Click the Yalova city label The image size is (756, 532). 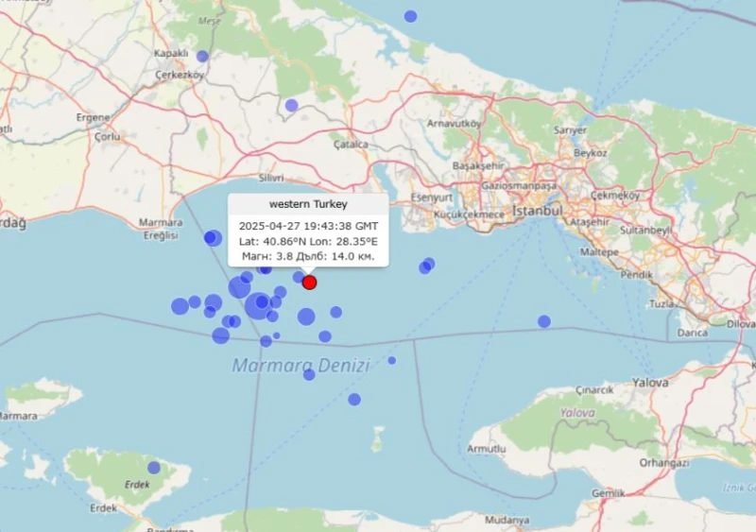650,383
